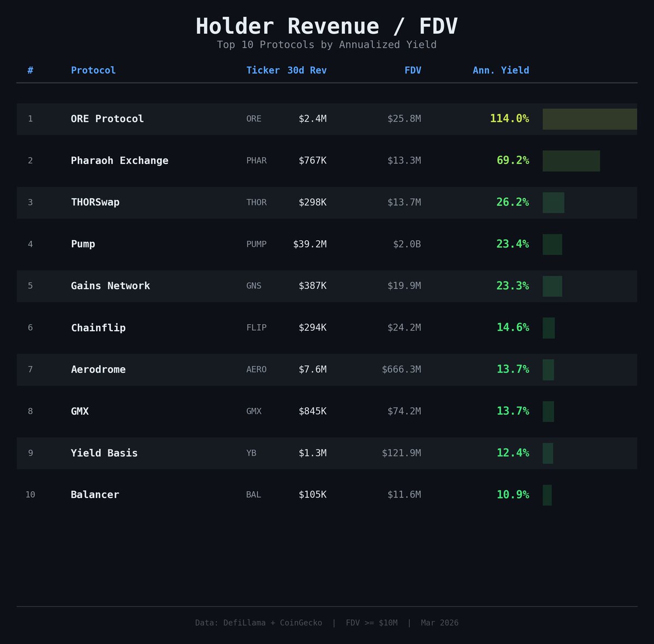Viewport: 654px width, 644px height.
Task: Click the $2.4M revenue value
Action: [x=312, y=119]
